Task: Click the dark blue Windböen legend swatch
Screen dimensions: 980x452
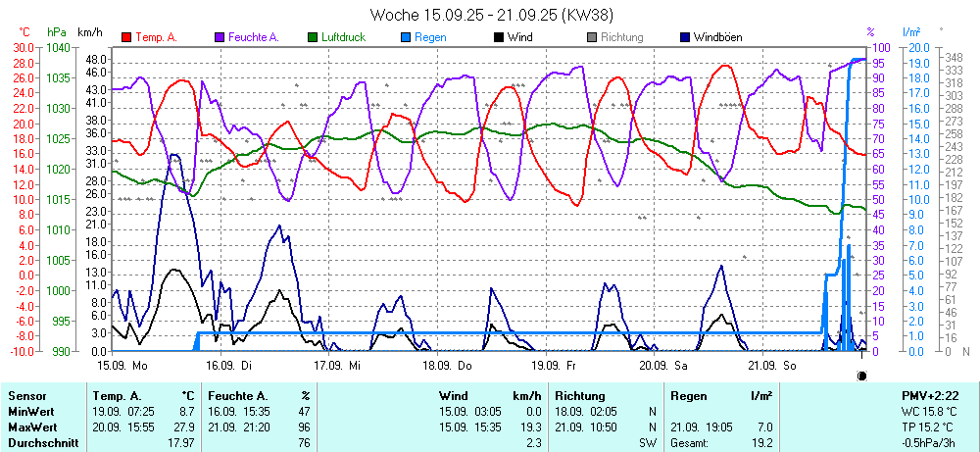Action: [685, 37]
